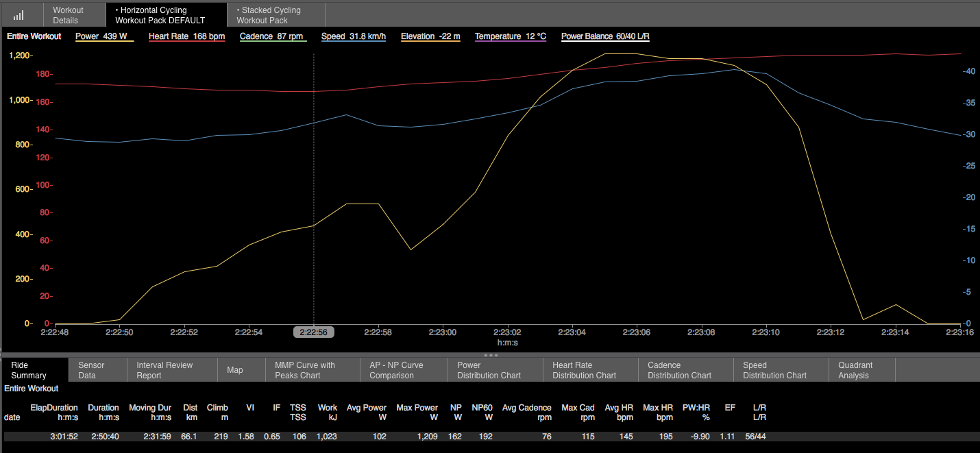Click the Temperature 12 °C legend

[x=510, y=36]
